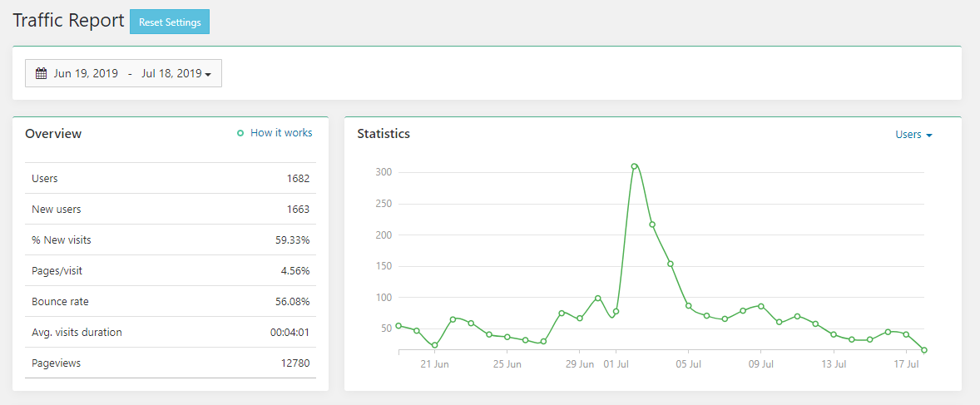Select the Pageviews row in Overview
This screenshot has width=980, height=405.
pos(171,363)
